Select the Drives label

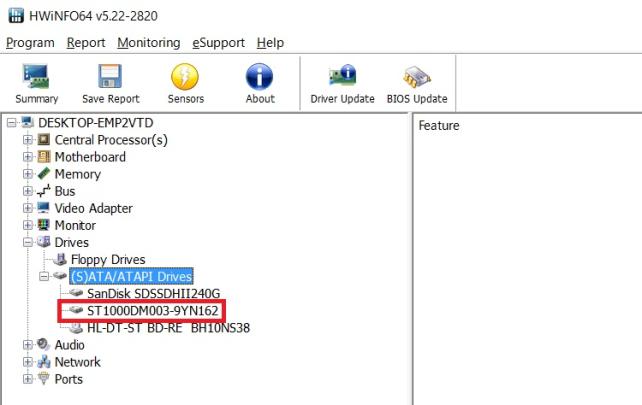click(71, 242)
